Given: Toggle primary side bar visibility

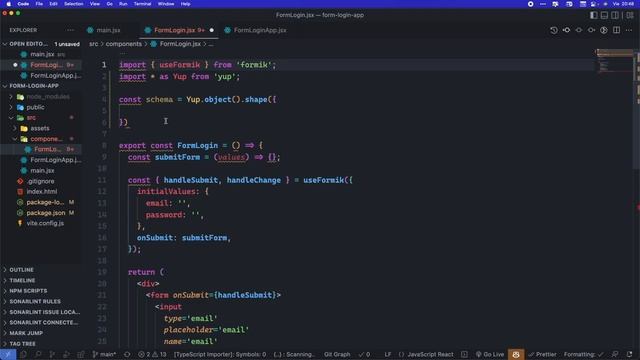Looking at the screenshot, I should tap(593, 15).
